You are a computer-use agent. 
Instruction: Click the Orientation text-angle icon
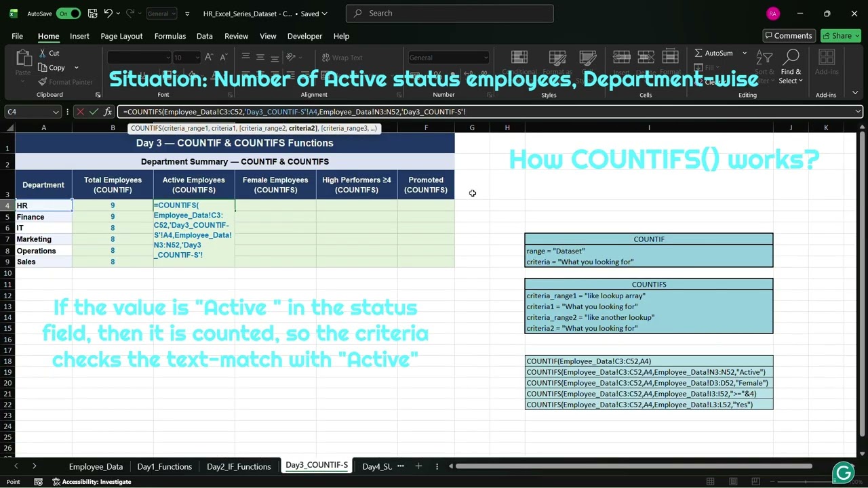coord(292,57)
